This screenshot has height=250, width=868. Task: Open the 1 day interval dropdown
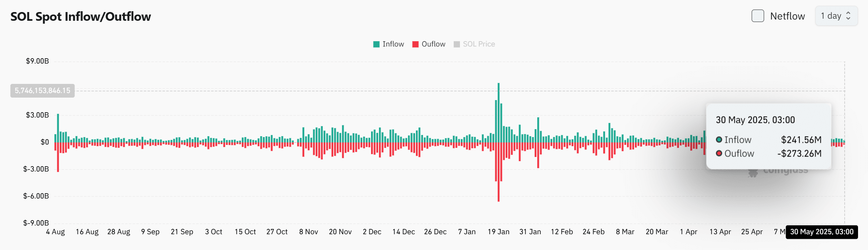click(x=836, y=16)
